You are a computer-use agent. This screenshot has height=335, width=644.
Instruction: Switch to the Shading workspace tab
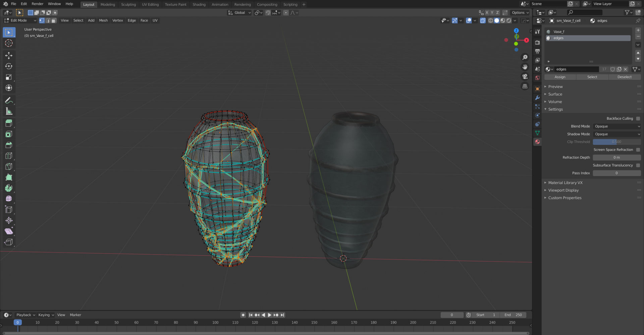coord(199,4)
